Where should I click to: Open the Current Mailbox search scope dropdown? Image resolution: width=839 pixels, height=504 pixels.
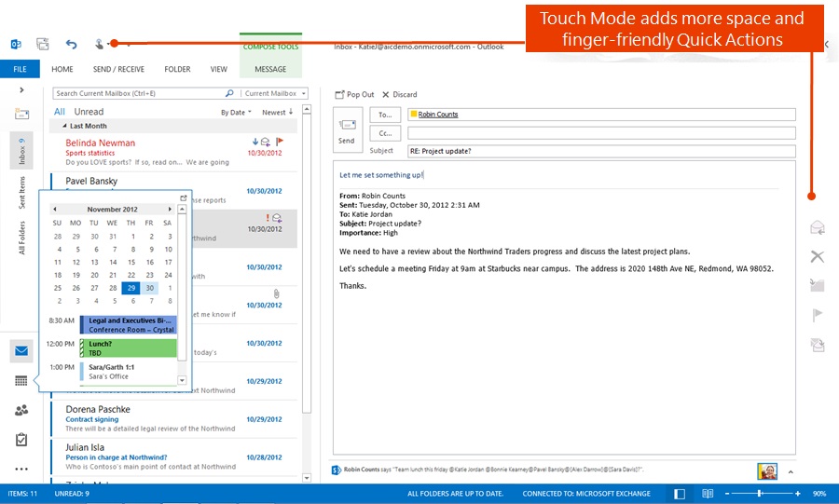(274, 93)
